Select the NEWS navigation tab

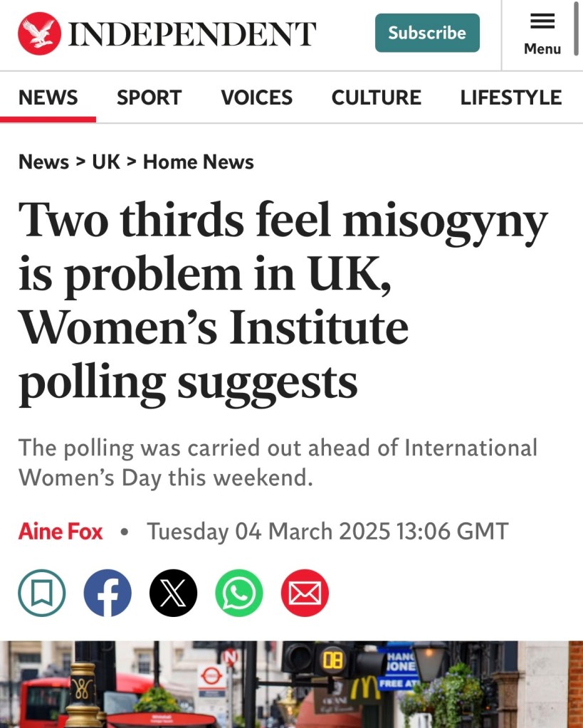coord(48,97)
